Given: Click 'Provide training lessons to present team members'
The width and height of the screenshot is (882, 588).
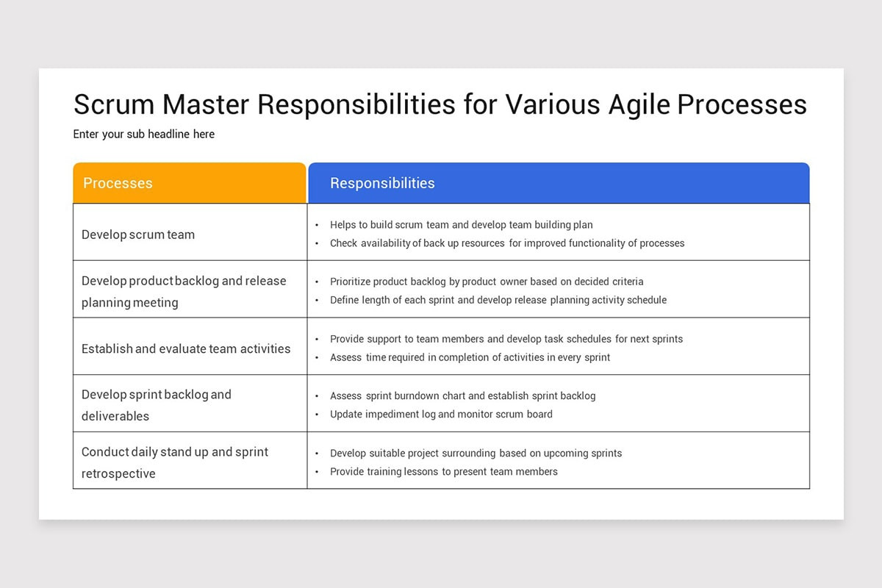Looking at the screenshot, I should tap(444, 471).
